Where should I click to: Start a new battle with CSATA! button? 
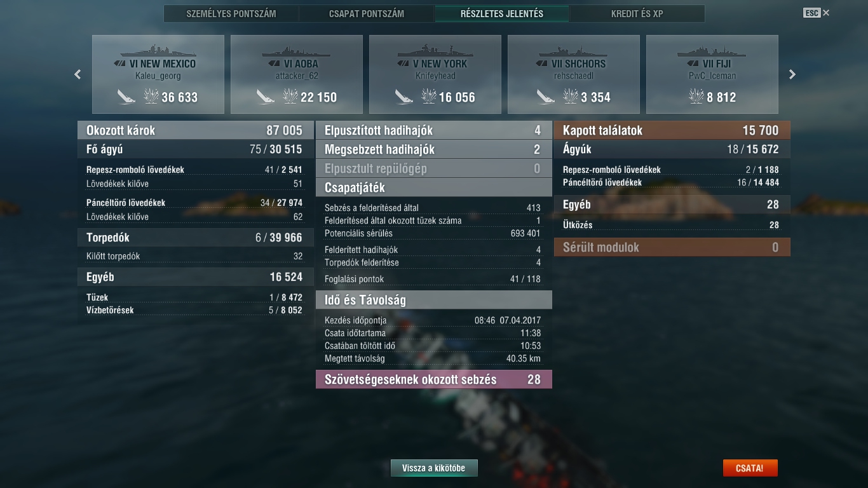pos(750,468)
